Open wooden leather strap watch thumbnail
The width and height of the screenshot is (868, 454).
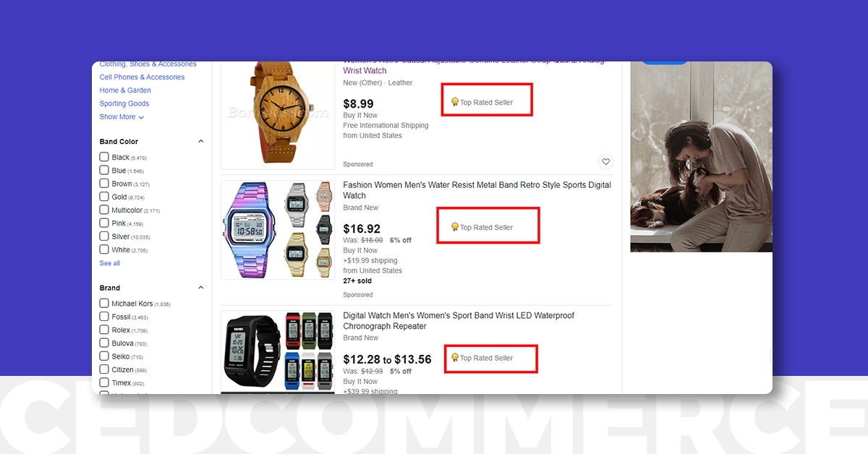278,115
